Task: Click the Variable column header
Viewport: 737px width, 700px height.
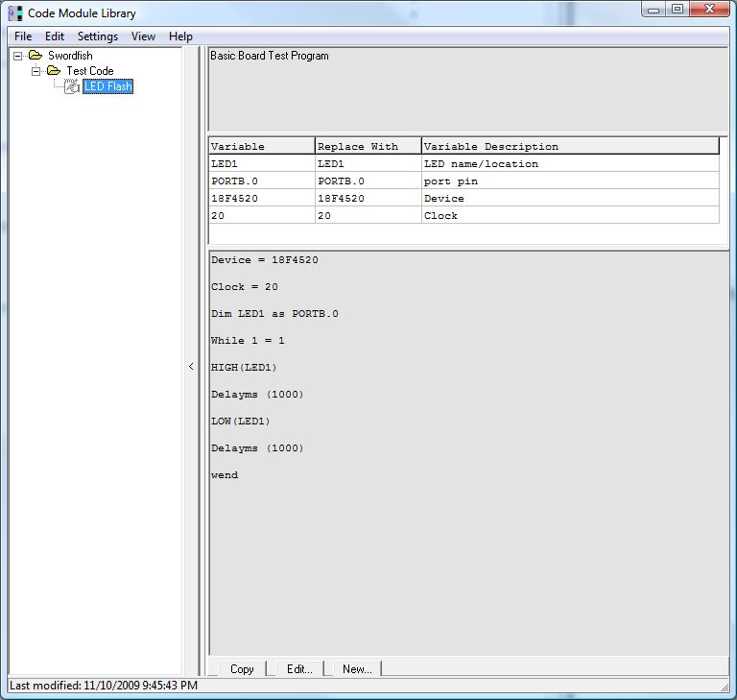Action: [262, 146]
